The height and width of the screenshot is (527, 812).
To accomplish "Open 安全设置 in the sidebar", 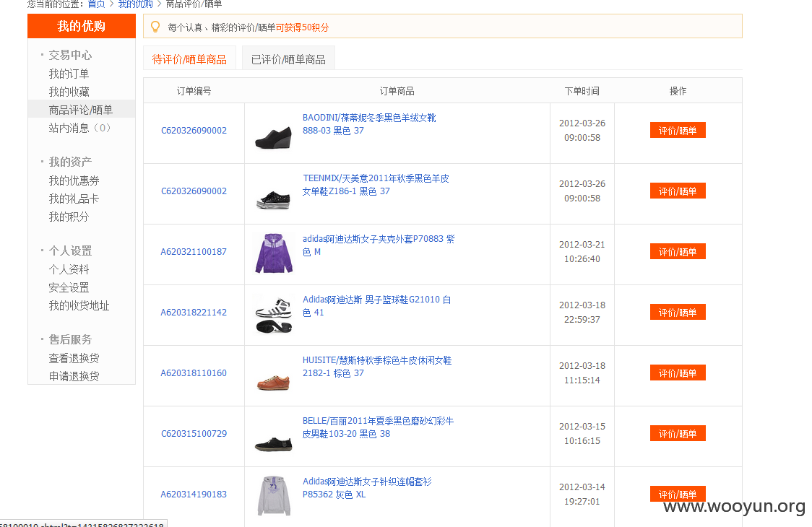I will [x=69, y=287].
